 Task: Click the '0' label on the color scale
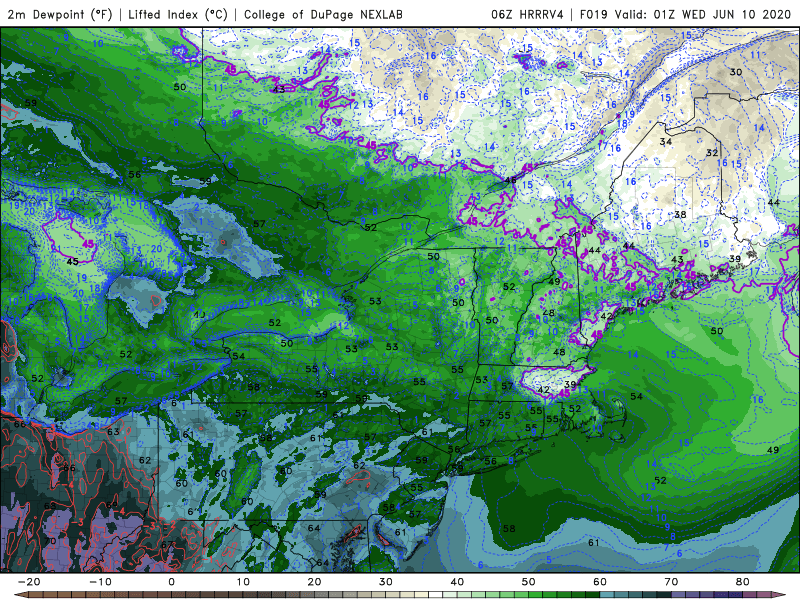(171, 582)
